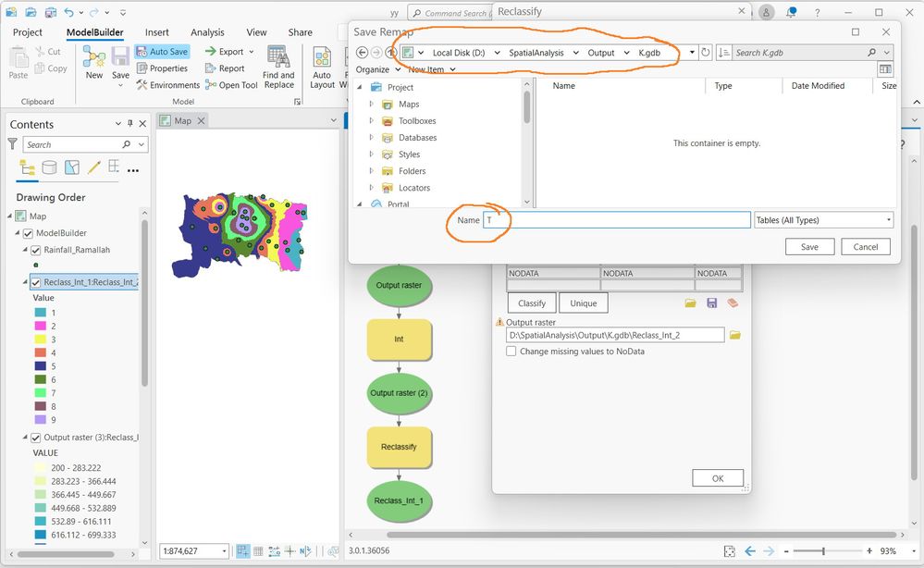
Task: Expand Folders node in tree
Action: [371, 171]
